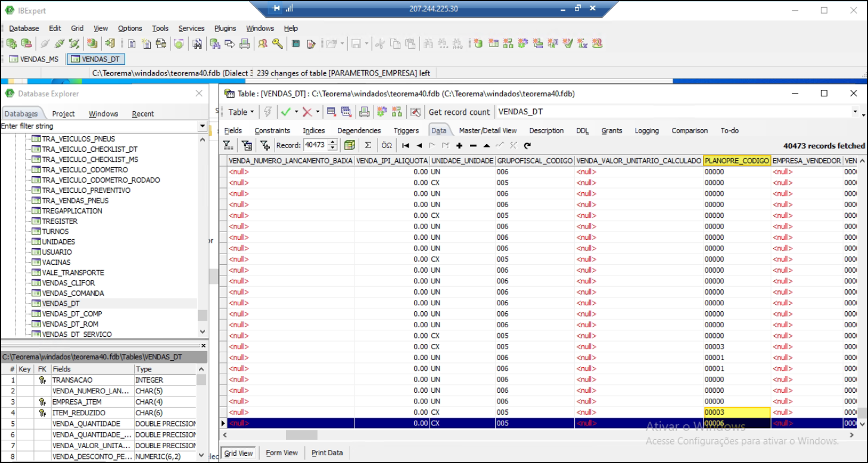This screenshot has height=463, width=868.
Task: Open the Plugins menu
Action: click(x=225, y=28)
